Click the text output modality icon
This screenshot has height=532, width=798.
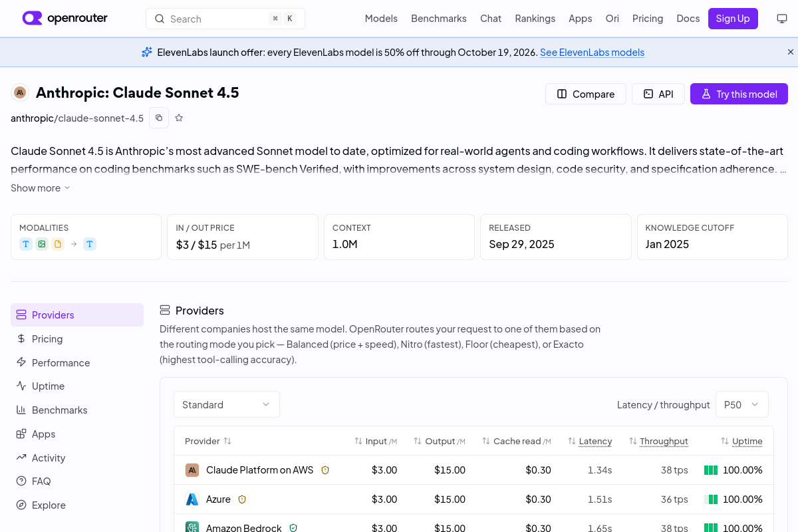tap(90, 244)
